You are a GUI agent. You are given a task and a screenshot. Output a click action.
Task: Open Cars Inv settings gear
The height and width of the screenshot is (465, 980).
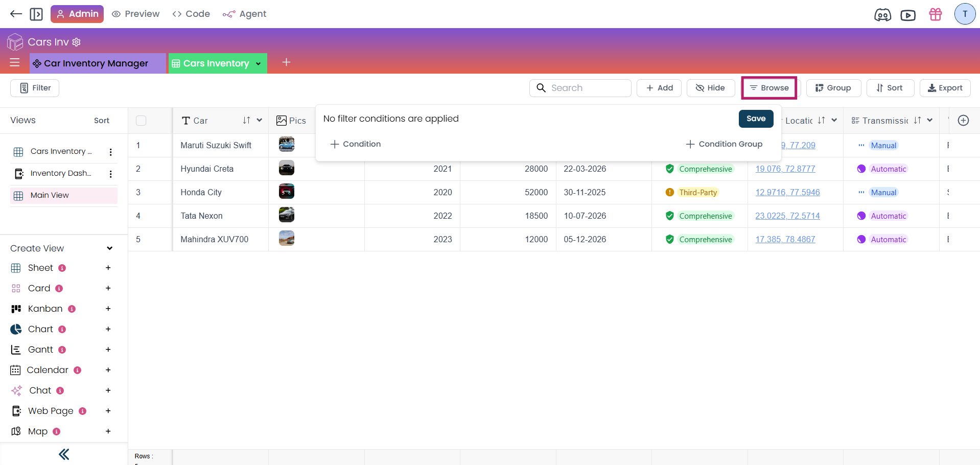(x=77, y=42)
